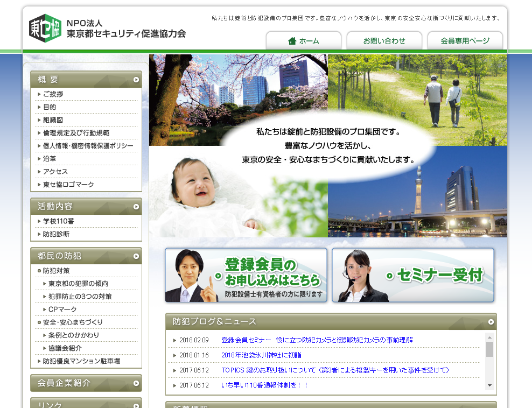Image resolution: width=532 pixels, height=408 pixels.
Task: Open 倫理規定及び行動規範 link
Action: [x=76, y=132]
